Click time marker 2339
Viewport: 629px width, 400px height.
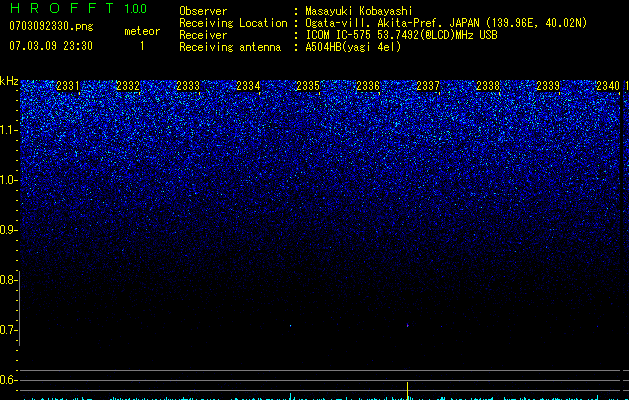coord(548,86)
